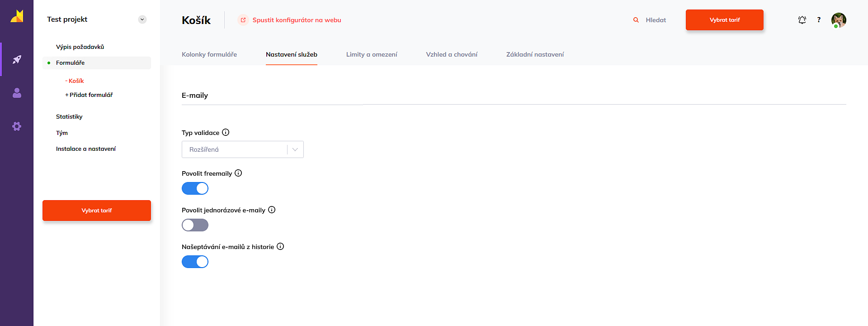Open help question mark icon
868x326 pixels.
click(819, 20)
